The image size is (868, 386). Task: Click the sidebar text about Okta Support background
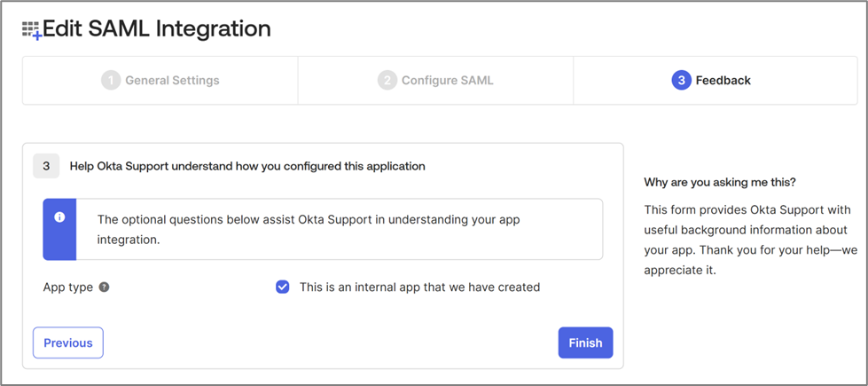pyautogui.click(x=747, y=240)
